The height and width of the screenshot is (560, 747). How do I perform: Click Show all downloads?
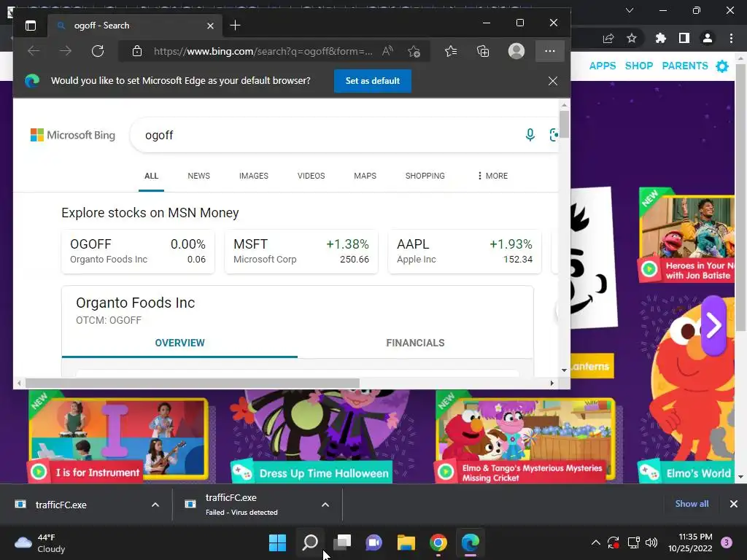(692, 504)
